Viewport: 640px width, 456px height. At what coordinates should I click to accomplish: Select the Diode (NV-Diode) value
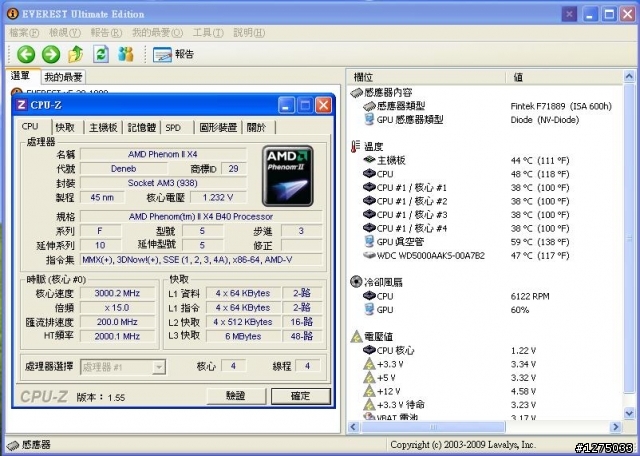545,120
